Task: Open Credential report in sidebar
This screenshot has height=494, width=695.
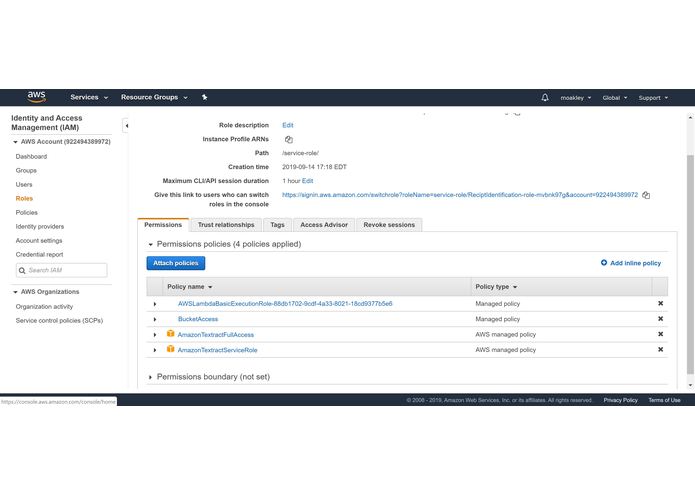Action: [39, 254]
